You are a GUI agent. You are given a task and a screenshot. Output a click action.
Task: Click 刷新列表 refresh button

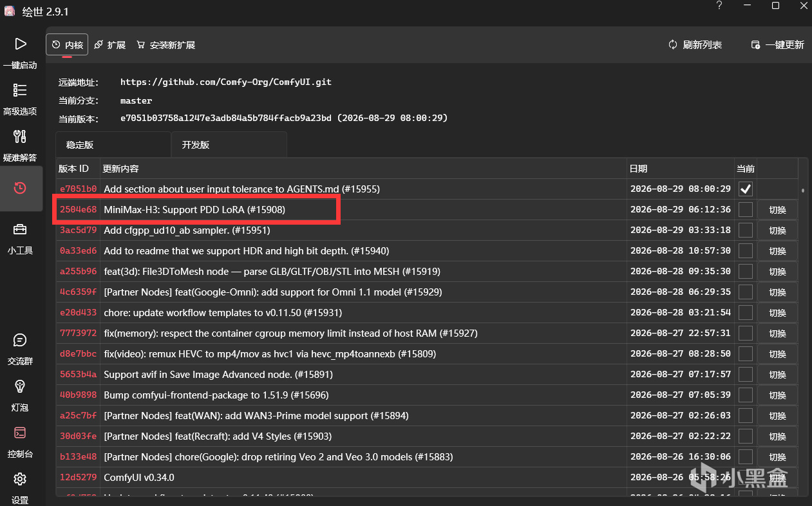coord(695,44)
